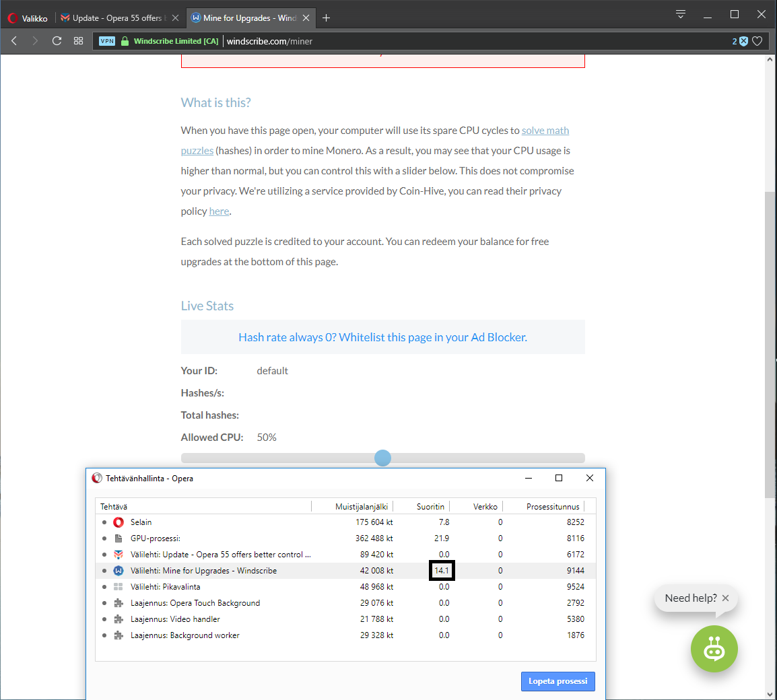This screenshot has height=700, width=777.
Task: Go back to previous page
Action: click(14, 41)
